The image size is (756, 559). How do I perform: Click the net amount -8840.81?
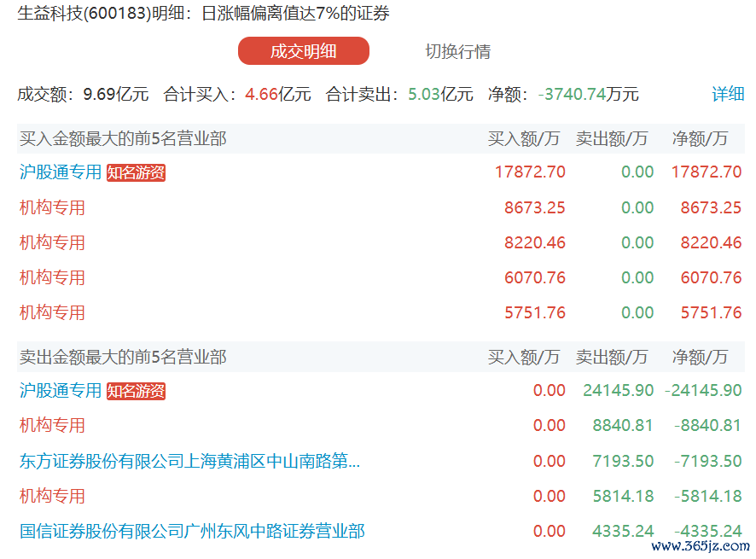(707, 425)
